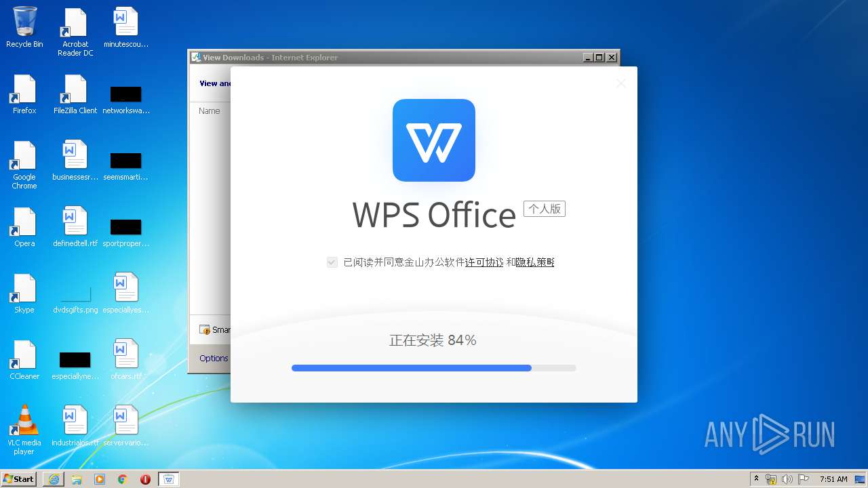The image size is (868, 488).
Task: Open network tray icon
Action: click(771, 479)
